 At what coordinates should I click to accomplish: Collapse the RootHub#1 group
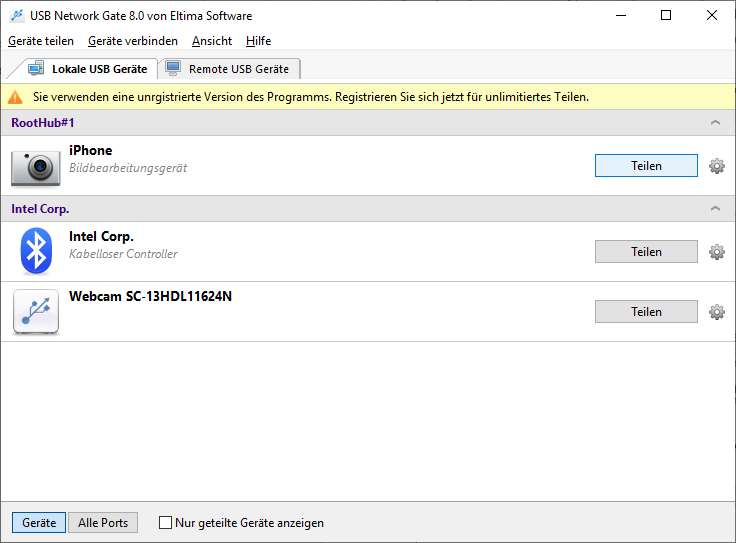point(715,123)
